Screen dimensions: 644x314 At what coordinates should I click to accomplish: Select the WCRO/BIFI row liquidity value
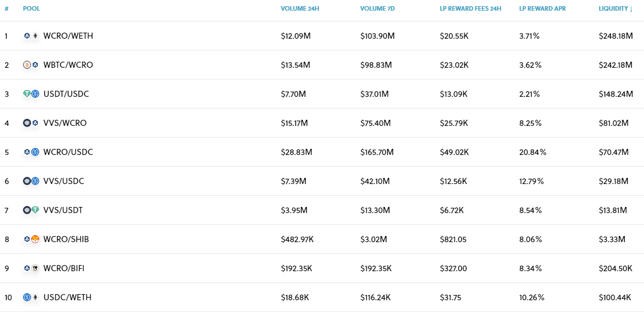click(x=615, y=268)
